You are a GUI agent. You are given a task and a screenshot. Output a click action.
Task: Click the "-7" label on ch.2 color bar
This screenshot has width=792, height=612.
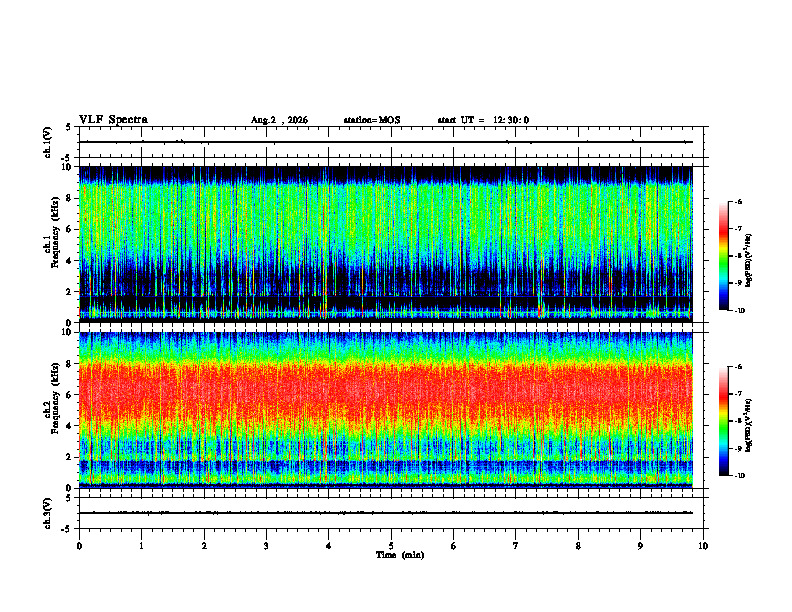[x=738, y=394]
